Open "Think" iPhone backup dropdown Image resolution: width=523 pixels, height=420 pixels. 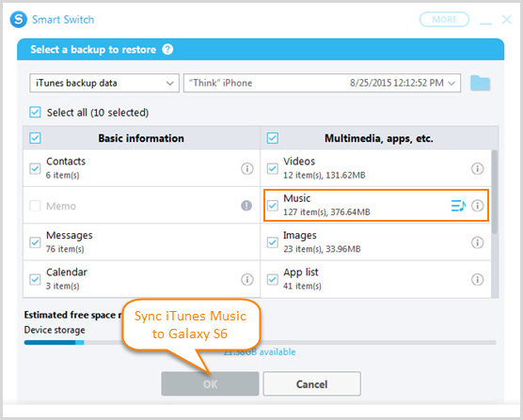click(x=323, y=83)
